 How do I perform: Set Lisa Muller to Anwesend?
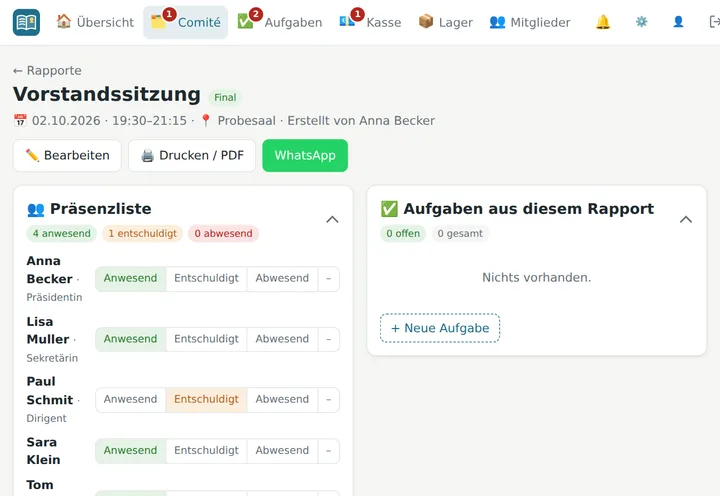[x=130, y=339]
